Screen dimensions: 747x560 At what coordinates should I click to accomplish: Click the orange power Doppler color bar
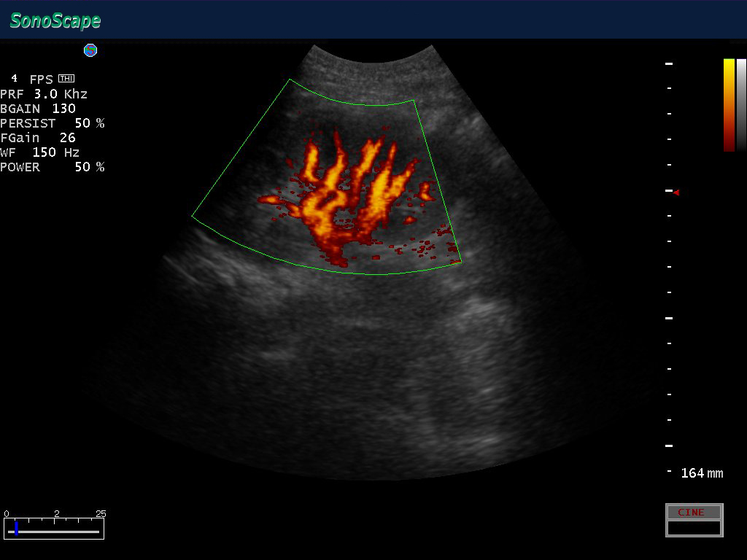coord(729,104)
